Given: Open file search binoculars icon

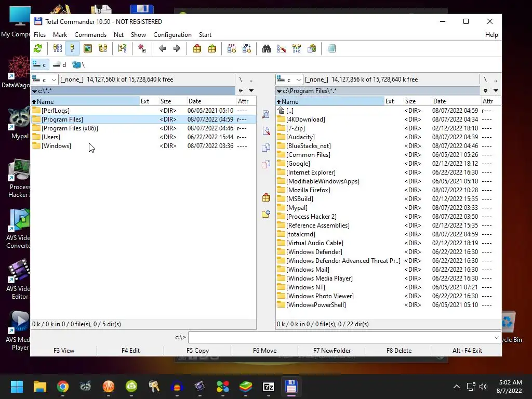Looking at the screenshot, I should coord(267,48).
